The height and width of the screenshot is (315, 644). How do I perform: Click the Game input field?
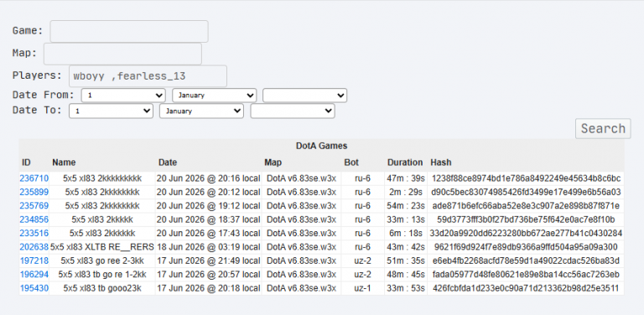(x=129, y=31)
